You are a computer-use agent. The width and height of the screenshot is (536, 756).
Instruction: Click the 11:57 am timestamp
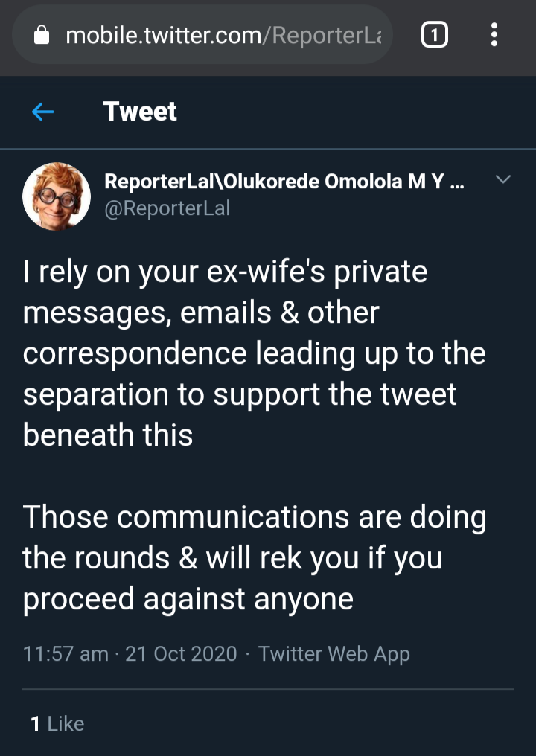66,654
